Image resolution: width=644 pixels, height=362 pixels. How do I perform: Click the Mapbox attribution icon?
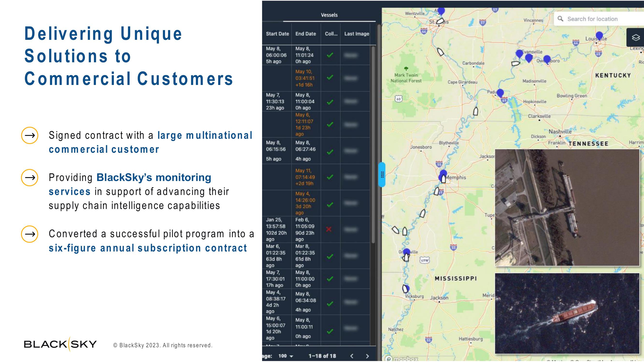[x=388, y=358]
